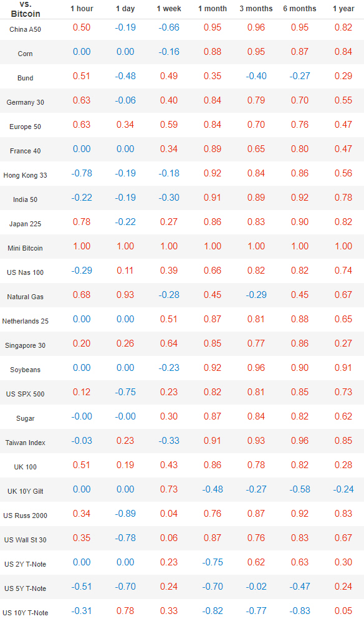Select the US Russ 2000 1 day value -0.89
Image resolution: width=364 pixels, height=619 pixels.
coord(125,514)
